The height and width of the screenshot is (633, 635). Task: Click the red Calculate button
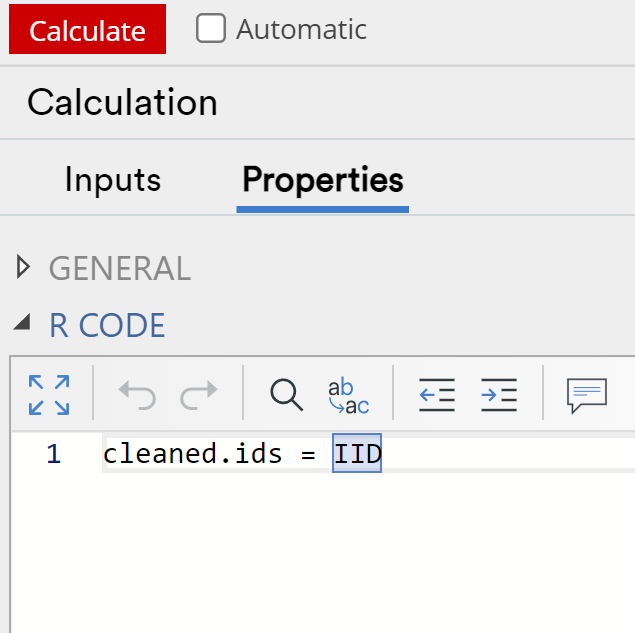(87, 29)
